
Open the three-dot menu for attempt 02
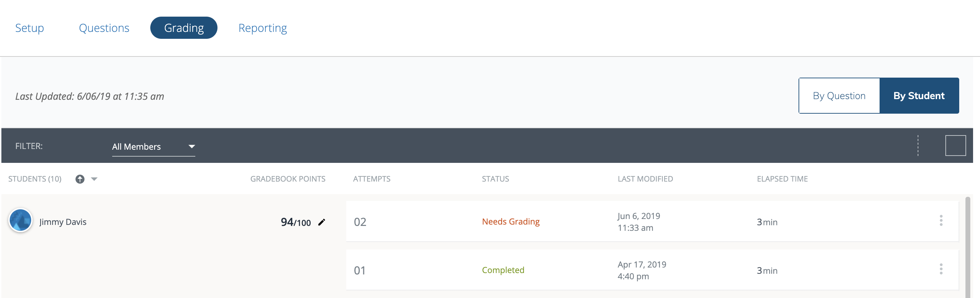tap(941, 220)
